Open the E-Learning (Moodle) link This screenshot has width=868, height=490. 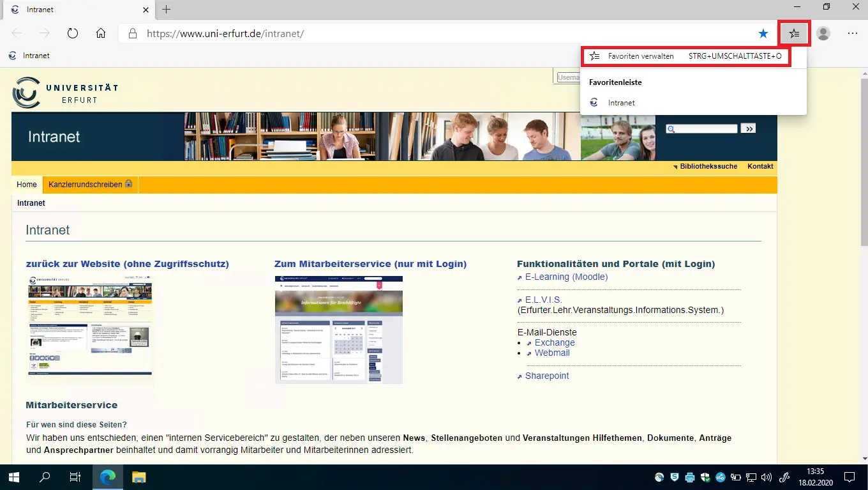pyautogui.click(x=566, y=277)
